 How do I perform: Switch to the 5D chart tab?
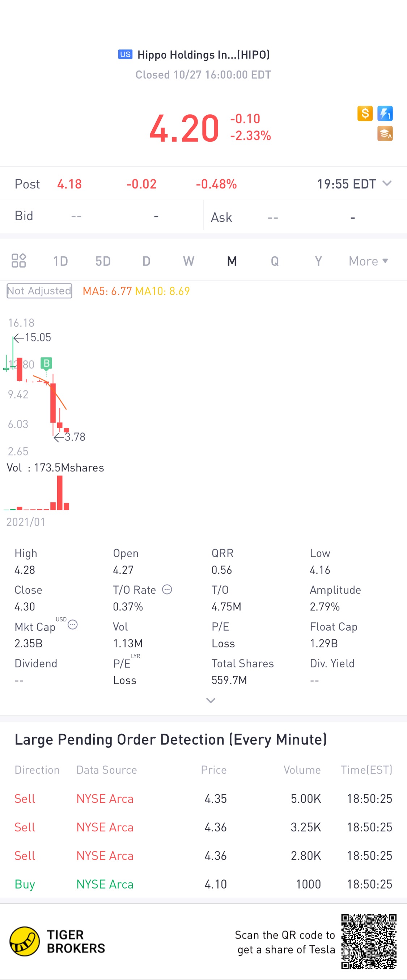pos(103,261)
